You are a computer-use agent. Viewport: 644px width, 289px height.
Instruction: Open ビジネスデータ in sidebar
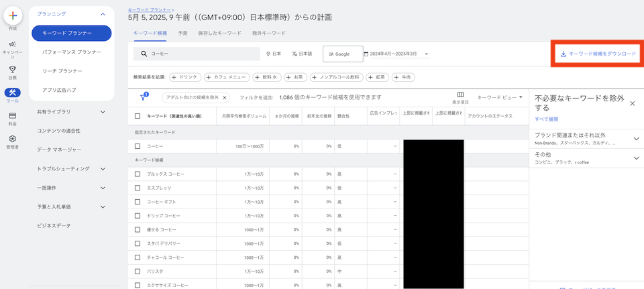pos(54,226)
